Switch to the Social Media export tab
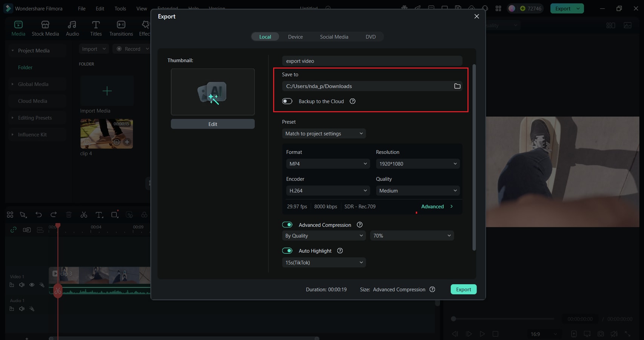Image resolution: width=644 pixels, height=340 pixels. click(x=334, y=37)
